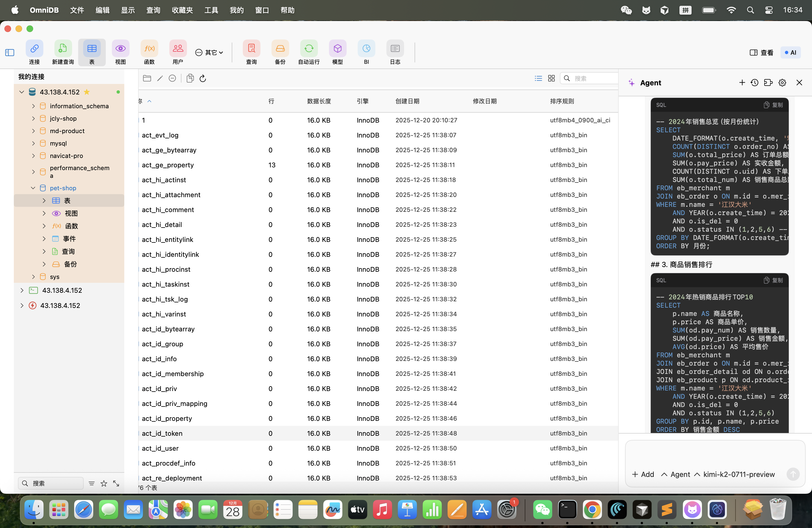
Task: Open the 查询 menu in menu bar
Action: point(153,10)
